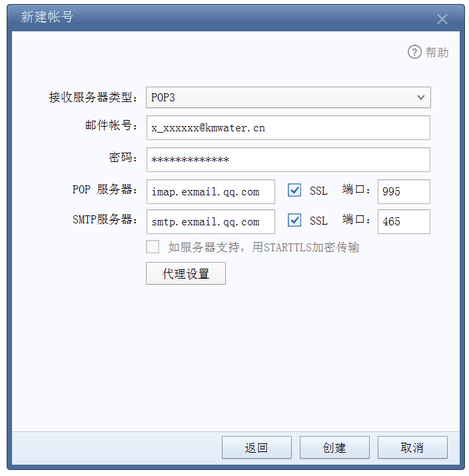Select the 密码 password input field
The width and height of the screenshot is (469, 476).
[x=288, y=160]
